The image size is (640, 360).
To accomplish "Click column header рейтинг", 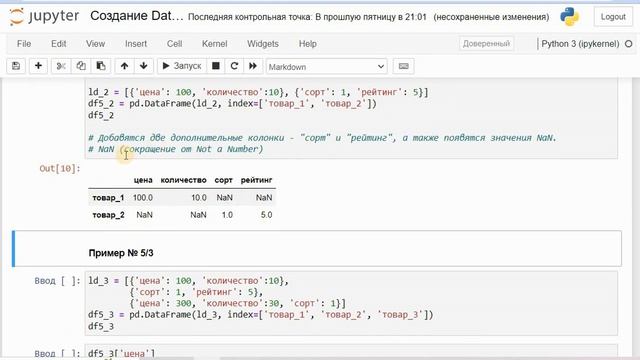I will 256,180.
